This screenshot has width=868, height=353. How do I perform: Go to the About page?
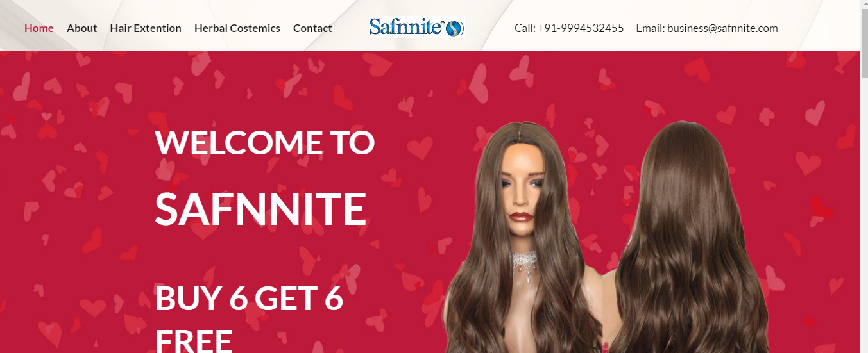82,28
